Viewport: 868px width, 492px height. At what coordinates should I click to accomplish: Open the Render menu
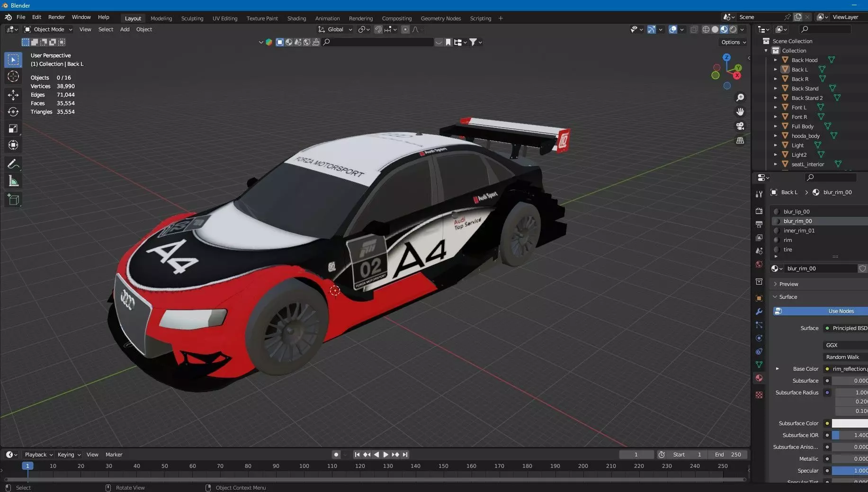tap(56, 17)
